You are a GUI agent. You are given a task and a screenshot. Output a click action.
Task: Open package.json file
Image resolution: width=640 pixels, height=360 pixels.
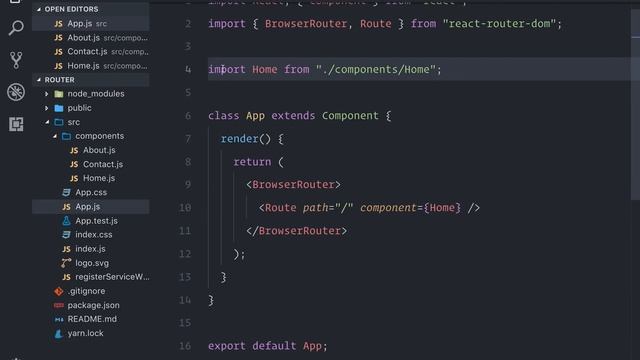point(93,305)
